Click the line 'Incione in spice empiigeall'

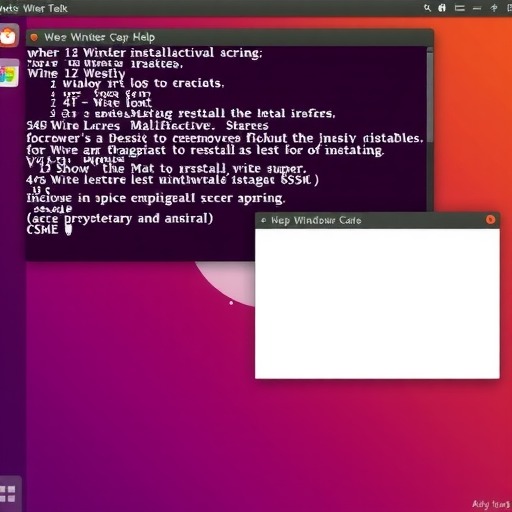tap(156, 198)
